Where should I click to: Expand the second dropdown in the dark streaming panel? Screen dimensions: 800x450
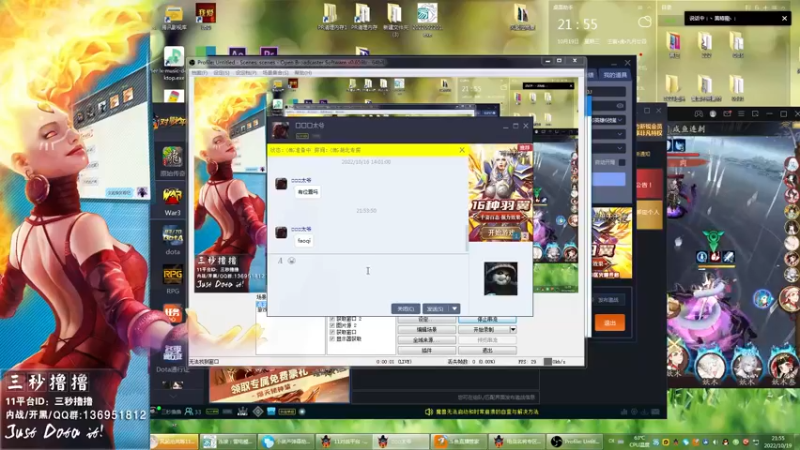tap(620, 134)
